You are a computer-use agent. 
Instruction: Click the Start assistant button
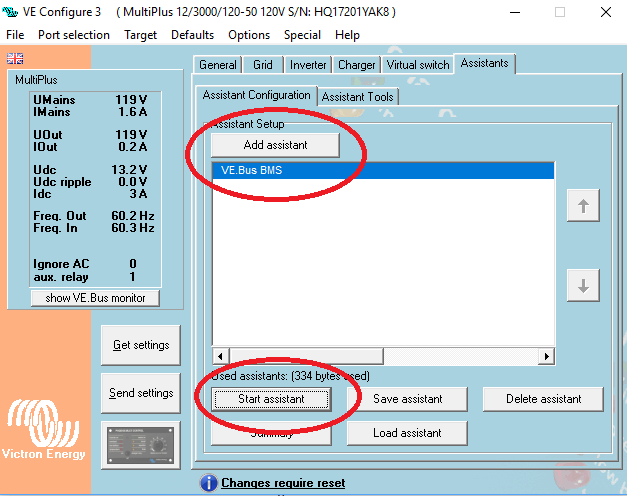point(272,399)
